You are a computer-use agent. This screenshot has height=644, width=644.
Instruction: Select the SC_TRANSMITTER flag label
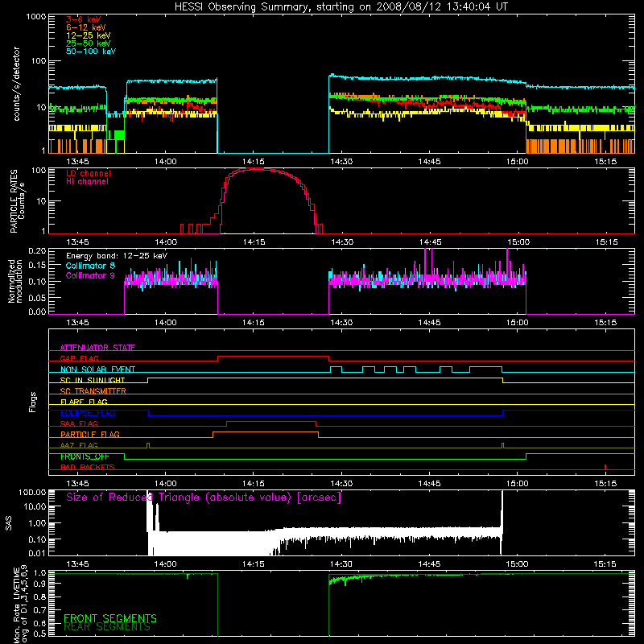(93, 391)
